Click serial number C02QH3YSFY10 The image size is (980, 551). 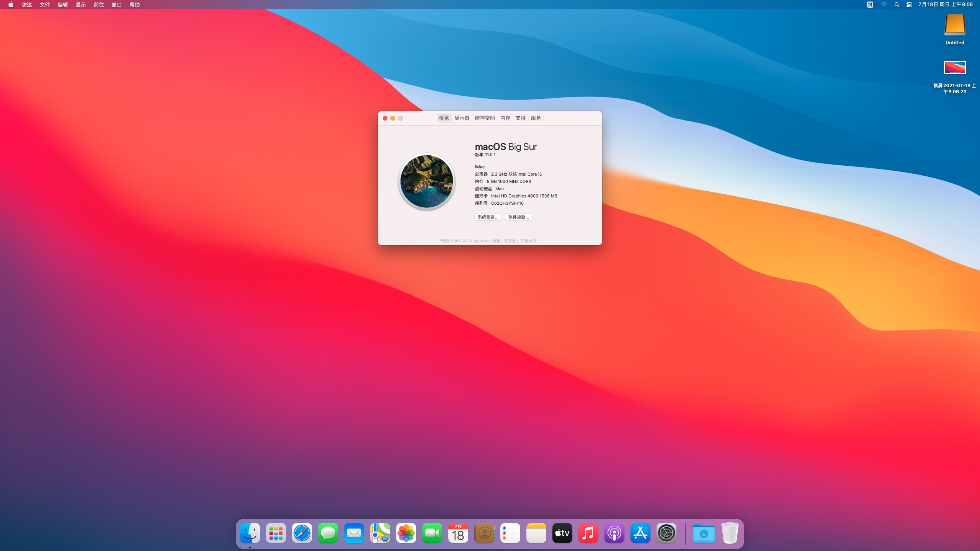coord(507,204)
